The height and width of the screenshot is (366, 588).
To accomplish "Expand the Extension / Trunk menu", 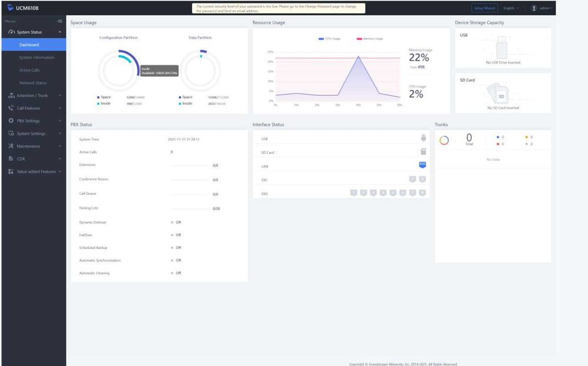I will (x=34, y=96).
